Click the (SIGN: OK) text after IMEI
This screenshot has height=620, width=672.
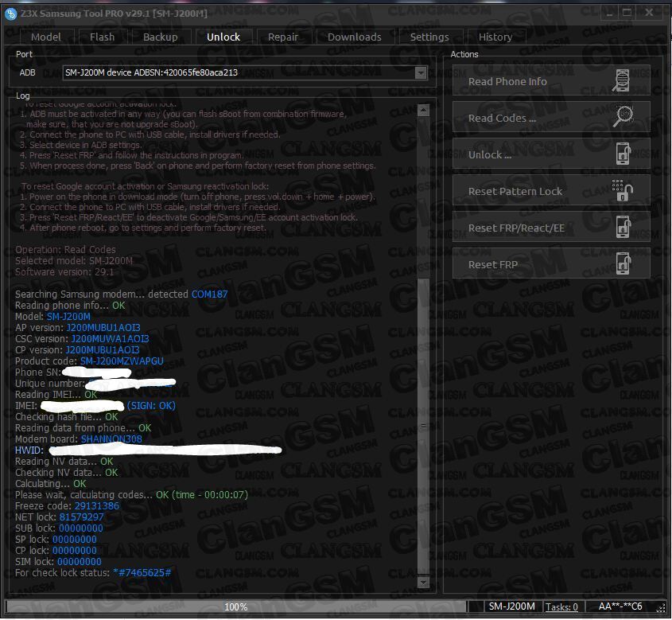tap(151, 406)
